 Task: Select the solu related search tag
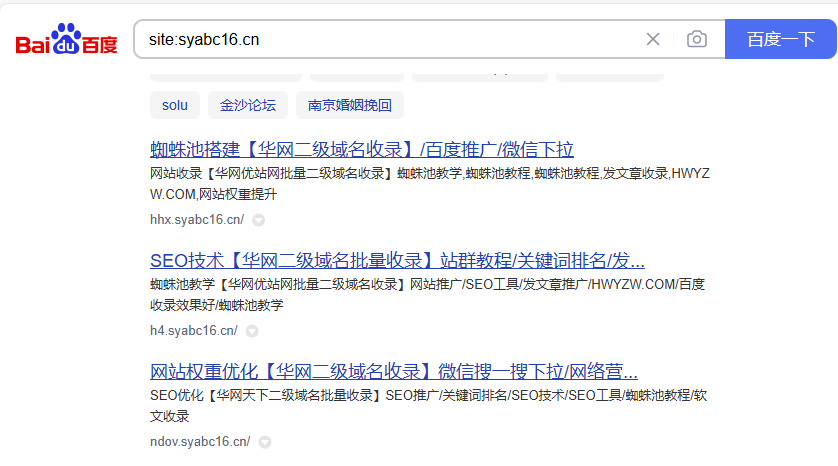[175, 105]
